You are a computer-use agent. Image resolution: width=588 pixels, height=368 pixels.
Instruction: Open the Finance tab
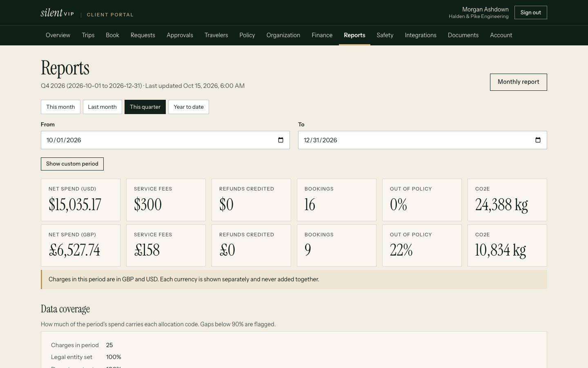click(x=322, y=35)
